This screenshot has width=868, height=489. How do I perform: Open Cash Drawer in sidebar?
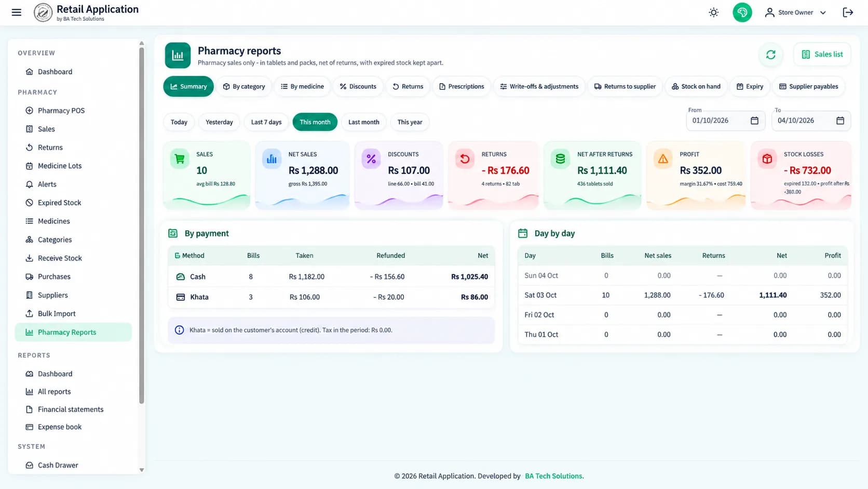[73, 465]
